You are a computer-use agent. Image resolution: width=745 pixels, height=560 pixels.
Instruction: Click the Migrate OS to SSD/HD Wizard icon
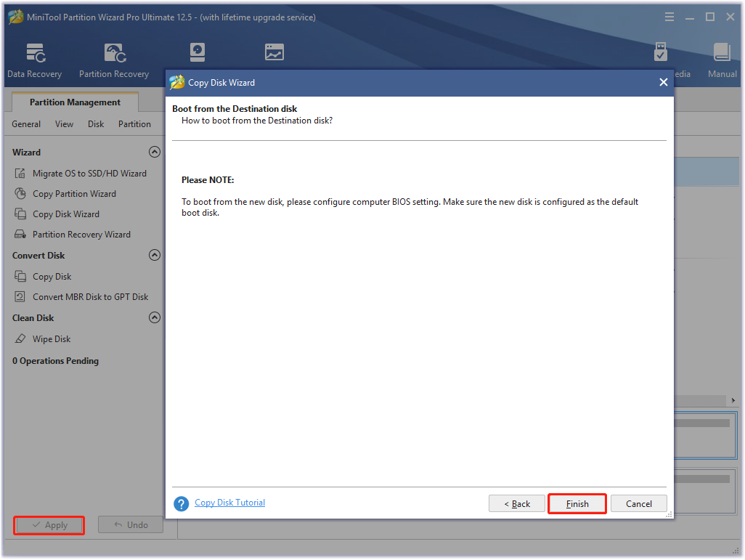click(x=20, y=173)
